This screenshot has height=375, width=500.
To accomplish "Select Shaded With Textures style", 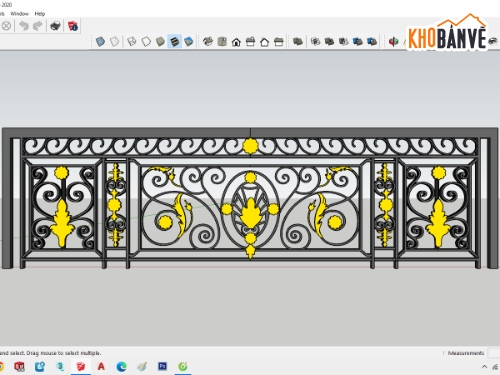I will 174,42.
